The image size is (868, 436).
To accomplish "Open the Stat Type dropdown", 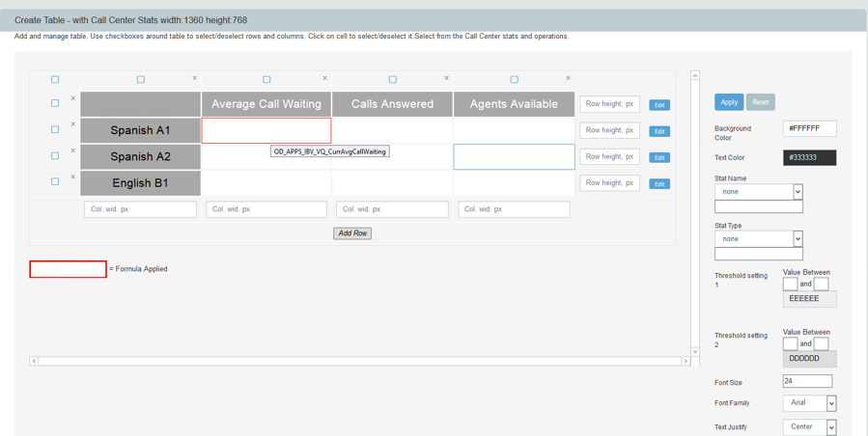I will (x=758, y=239).
